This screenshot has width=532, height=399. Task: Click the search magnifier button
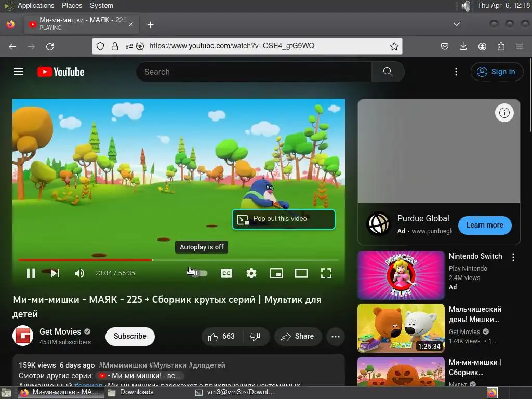[388, 72]
